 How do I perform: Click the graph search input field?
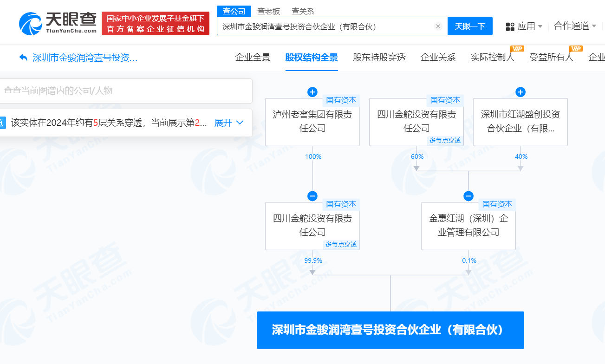click(x=125, y=91)
